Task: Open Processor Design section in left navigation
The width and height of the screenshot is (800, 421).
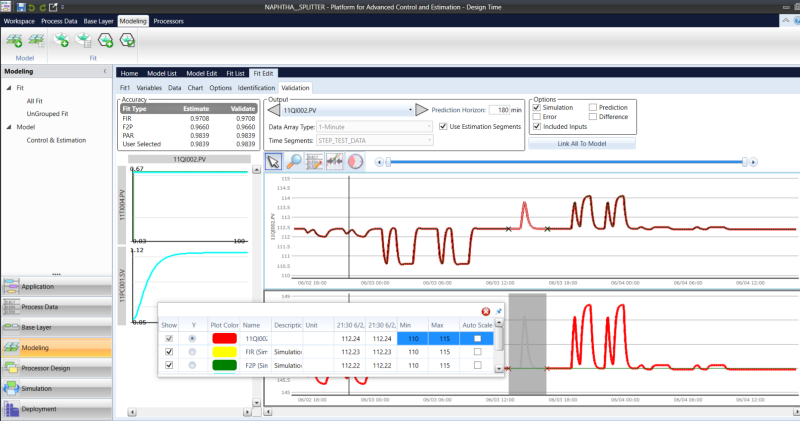Action: point(57,368)
